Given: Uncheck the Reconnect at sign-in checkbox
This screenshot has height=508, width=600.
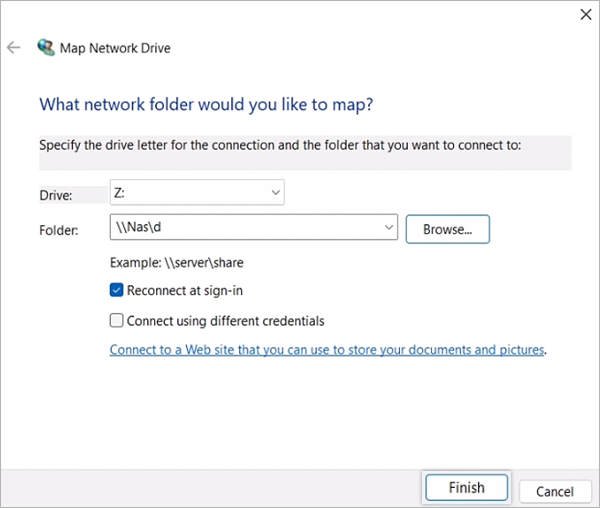Looking at the screenshot, I should tap(117, 291).
